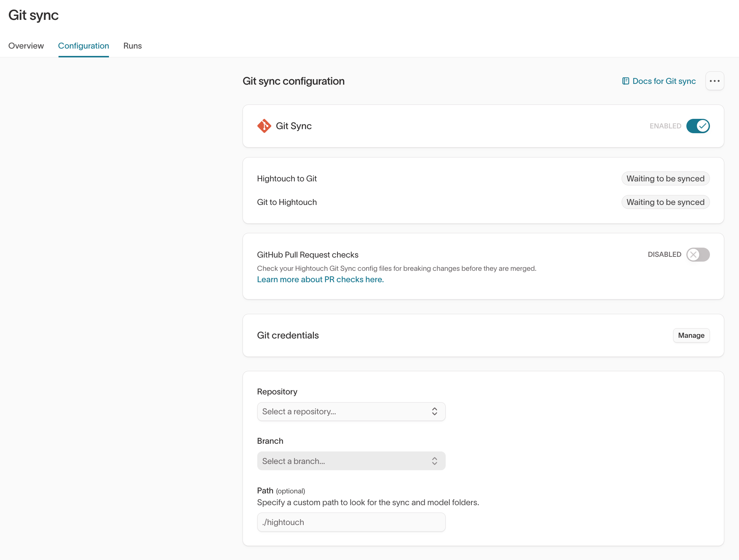The height and width of the screenshot is (560, 739).
Task: Click the GitHub Pull Request checks label
Action: pyautogui.click(x=308, y=255)
